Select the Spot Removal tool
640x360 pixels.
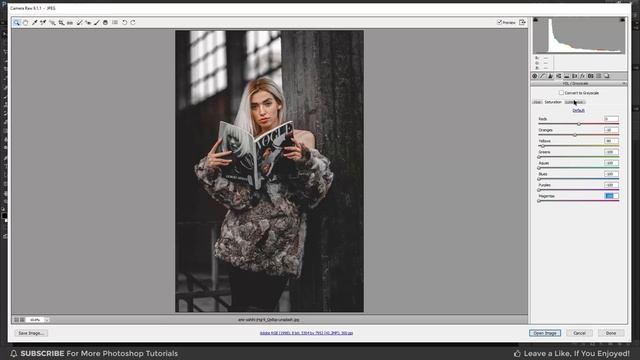coord(80,23)
